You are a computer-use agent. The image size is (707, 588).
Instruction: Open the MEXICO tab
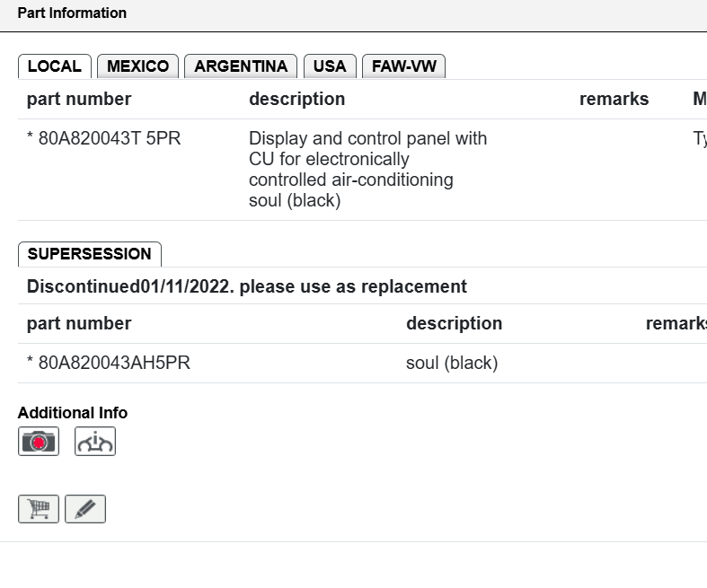137,66
